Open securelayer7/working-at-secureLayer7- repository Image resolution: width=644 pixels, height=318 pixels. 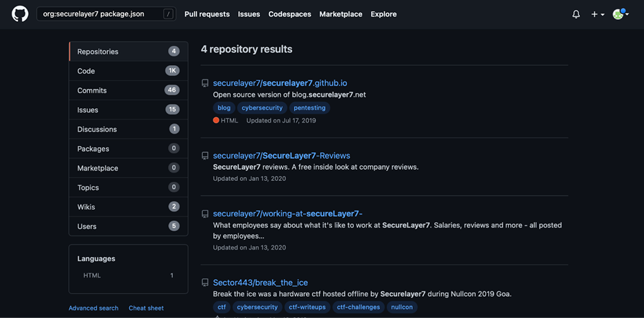[287, 214]
